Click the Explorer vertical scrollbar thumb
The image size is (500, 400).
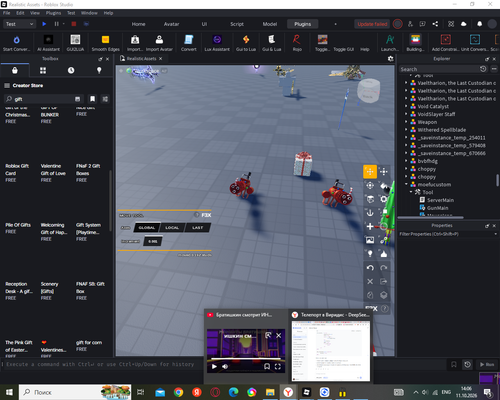coord(497,180)
